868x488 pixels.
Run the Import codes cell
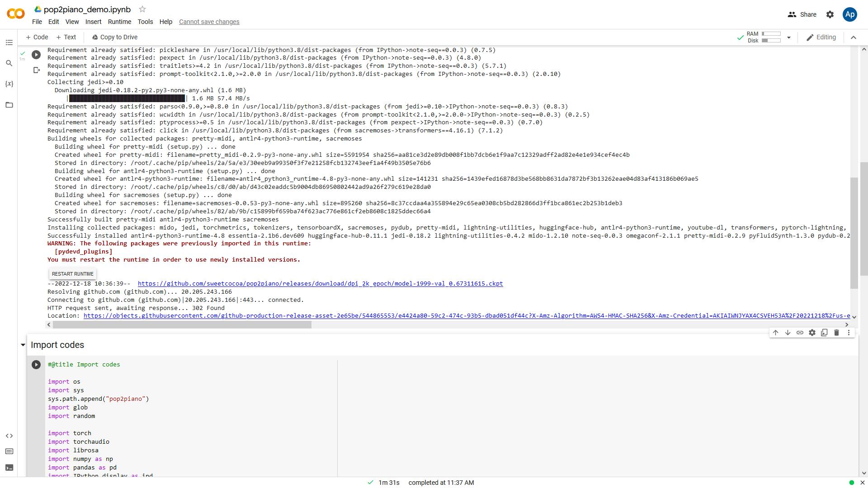click(36, 365)
